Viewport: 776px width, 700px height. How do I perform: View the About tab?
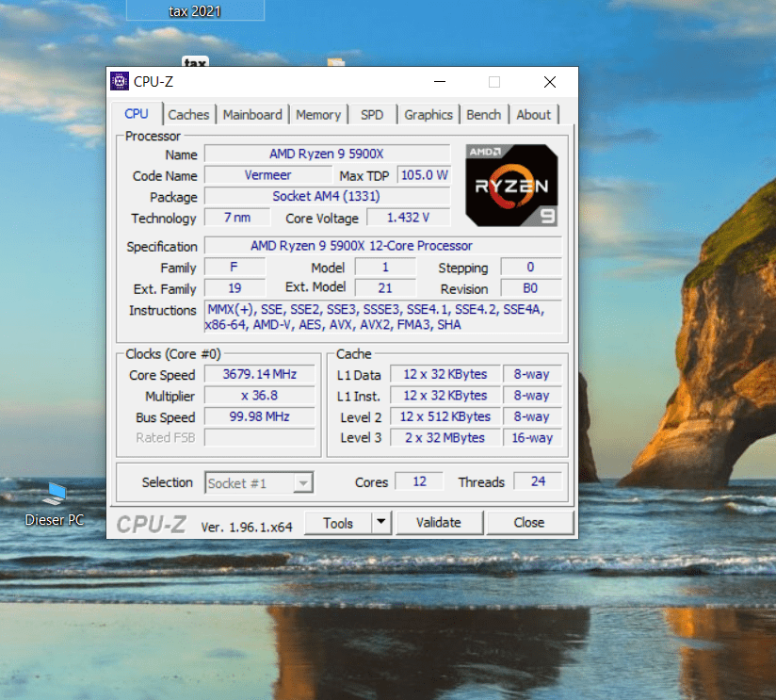click(x=533, y=115)
